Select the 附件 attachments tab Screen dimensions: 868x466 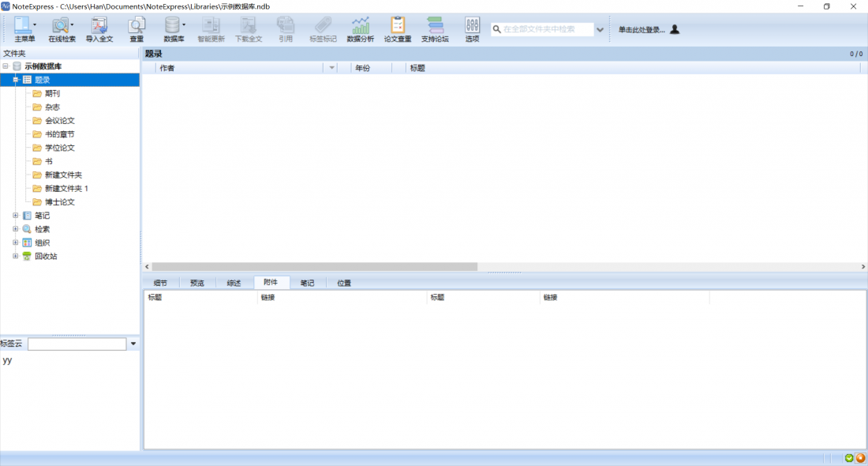(271, 283)
